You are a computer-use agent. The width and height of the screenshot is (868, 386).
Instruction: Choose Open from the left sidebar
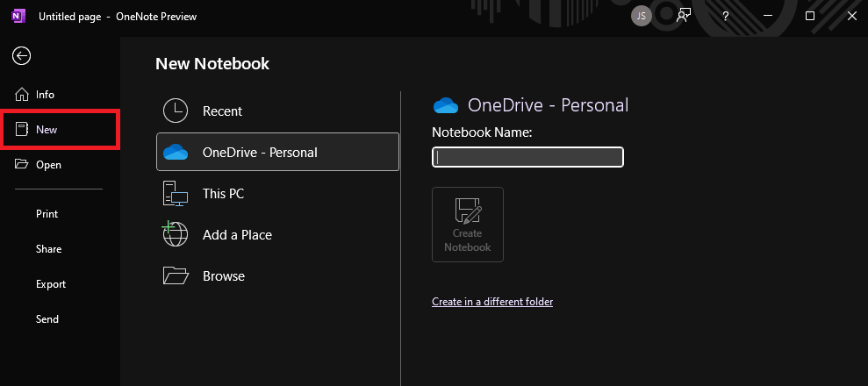[48, 165]
